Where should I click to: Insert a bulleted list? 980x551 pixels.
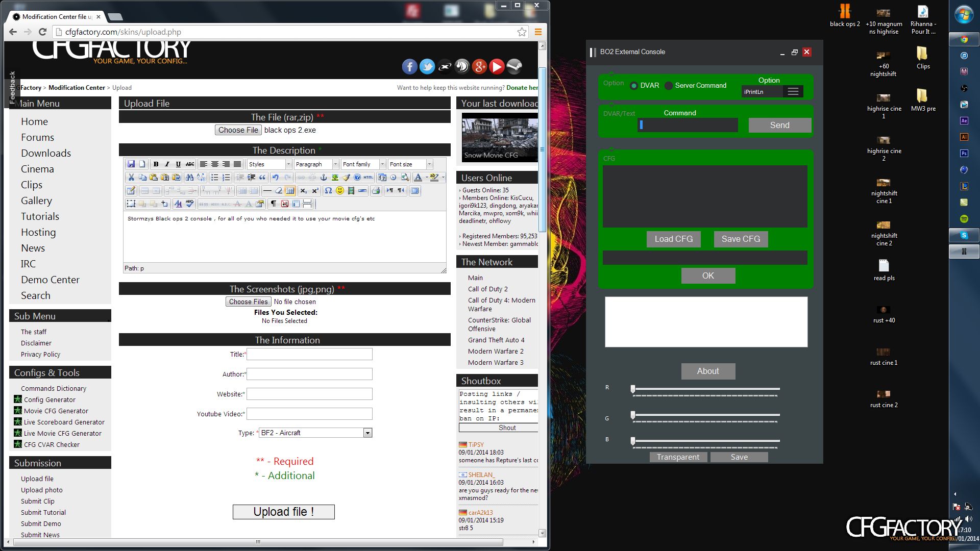tap(214, 178)
